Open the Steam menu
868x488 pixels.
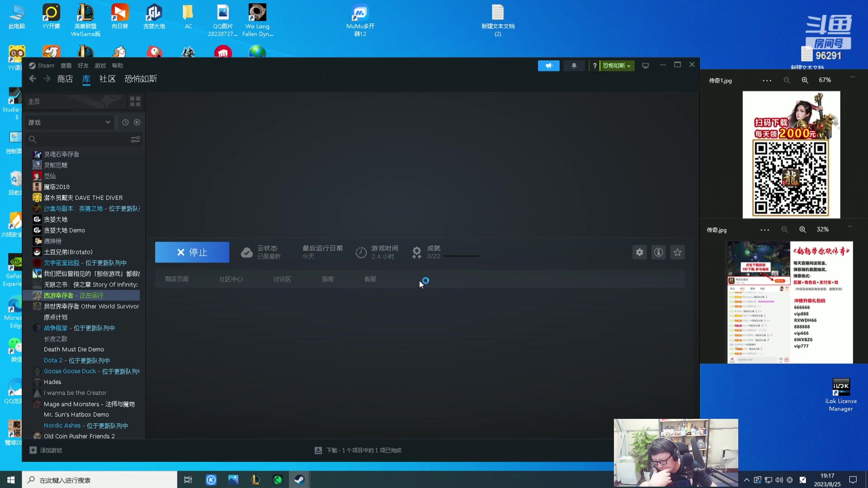pos(42,66)
